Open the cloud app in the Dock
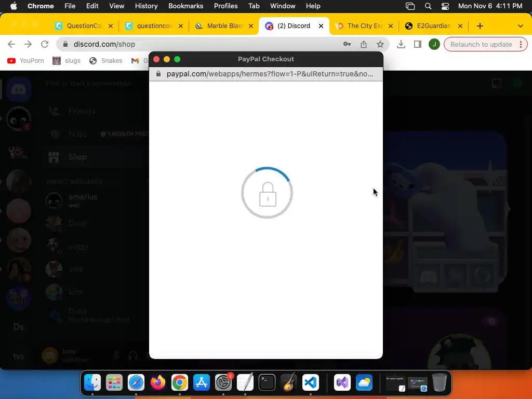The image size is (532, 399). click(364, 382)
